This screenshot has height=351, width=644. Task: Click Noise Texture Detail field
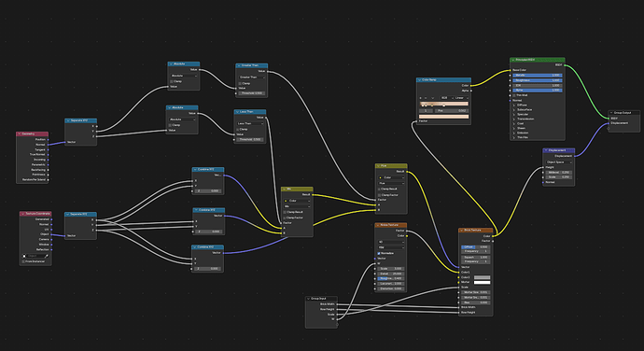pyautogui.click(x=391, y=274)
